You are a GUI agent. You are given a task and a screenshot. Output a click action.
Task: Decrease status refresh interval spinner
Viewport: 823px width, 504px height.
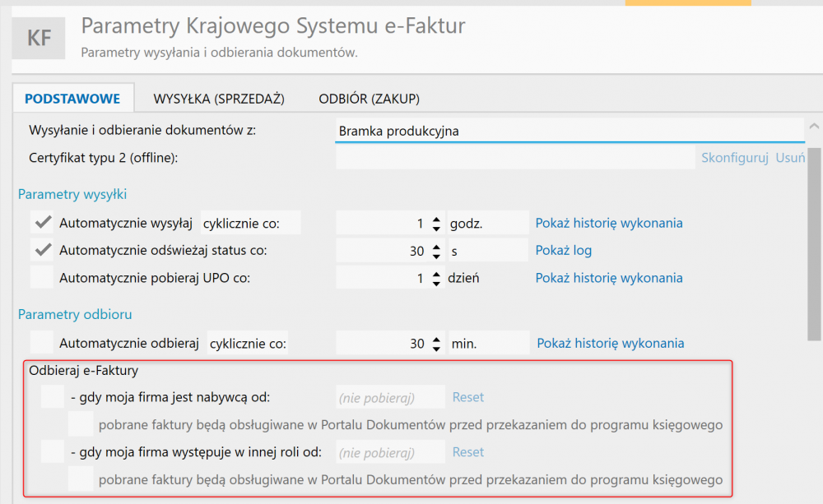tap(436, 256)
